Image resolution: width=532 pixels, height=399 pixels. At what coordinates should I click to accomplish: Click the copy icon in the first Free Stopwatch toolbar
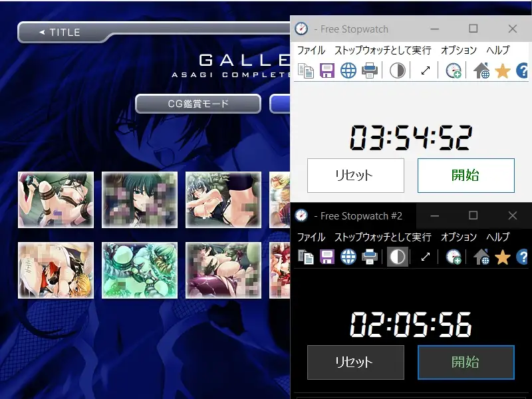click(x=306, y=70)
